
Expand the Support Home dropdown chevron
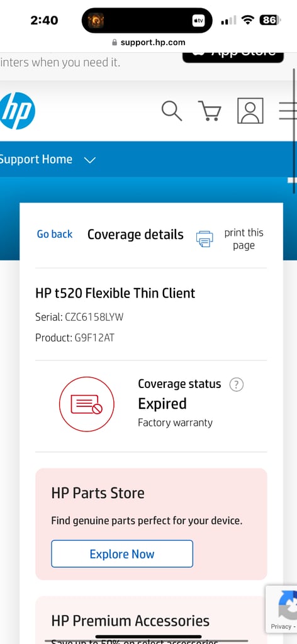point(89,160)
